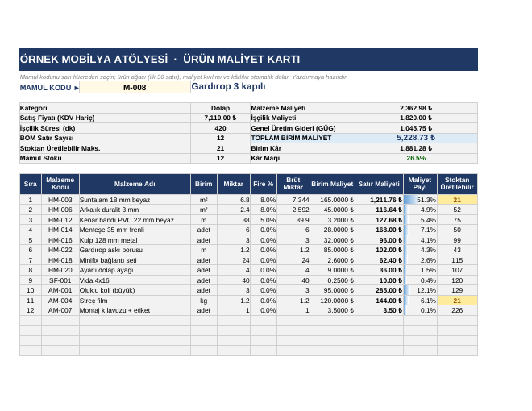Image resolution: width=532 pixels, height=411 pixels.
Task: Select the material code SF-001
Action: click(60, 280)
